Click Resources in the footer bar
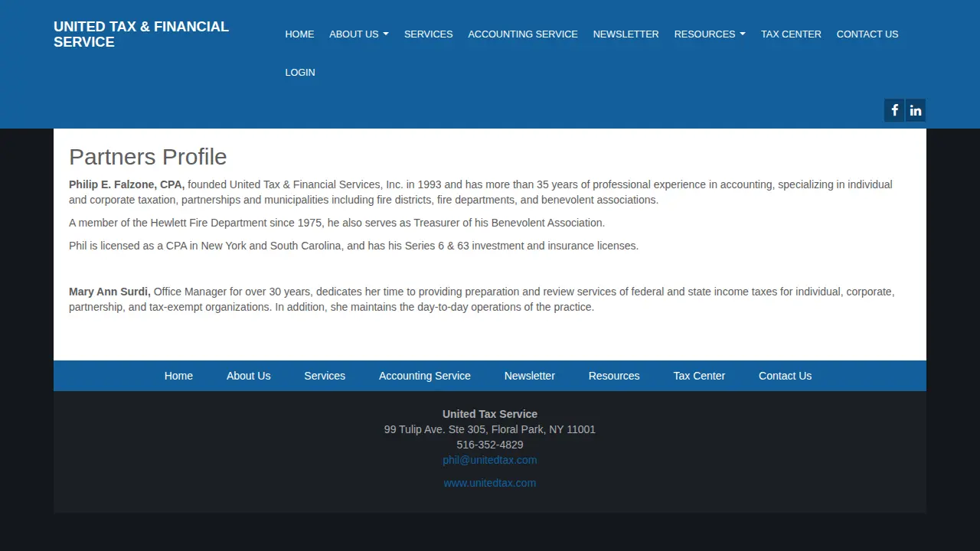The image size is (980, 551). pos(614,376)
